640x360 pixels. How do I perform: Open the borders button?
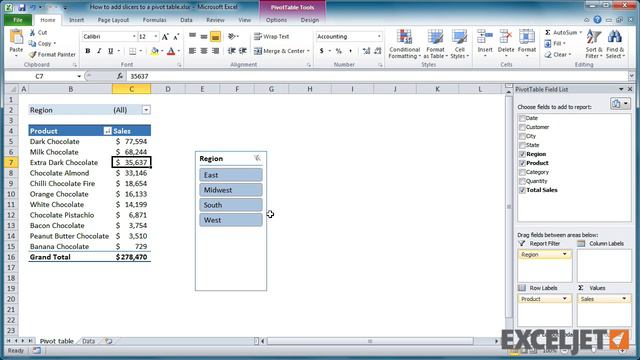133,51
